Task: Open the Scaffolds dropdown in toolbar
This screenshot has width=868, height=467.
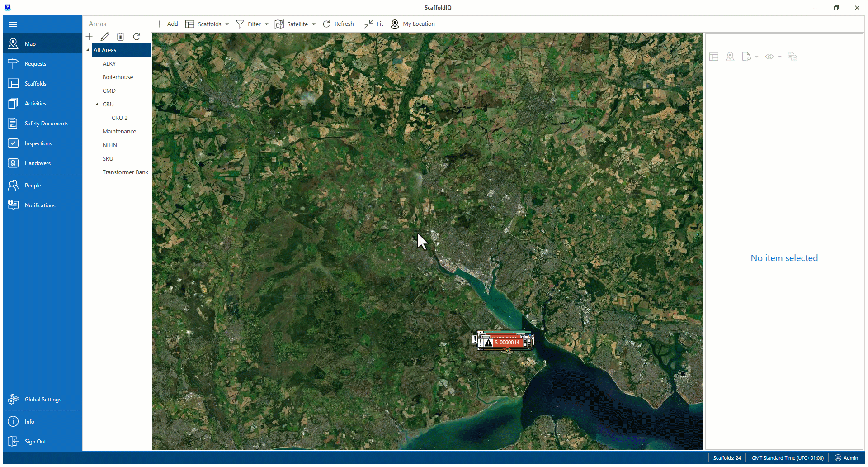Action: click(207, 24)
